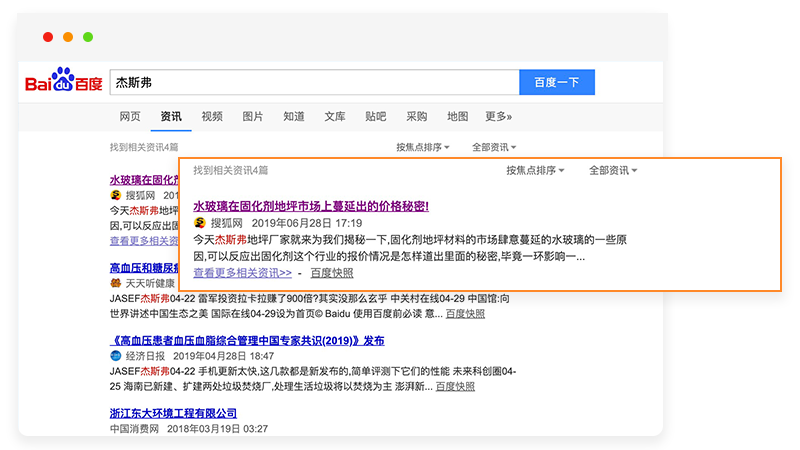This screenshot has width=800, height=450.
Task: Open 按焦点排序 dropdown in background results
Action: coord(423,147)
